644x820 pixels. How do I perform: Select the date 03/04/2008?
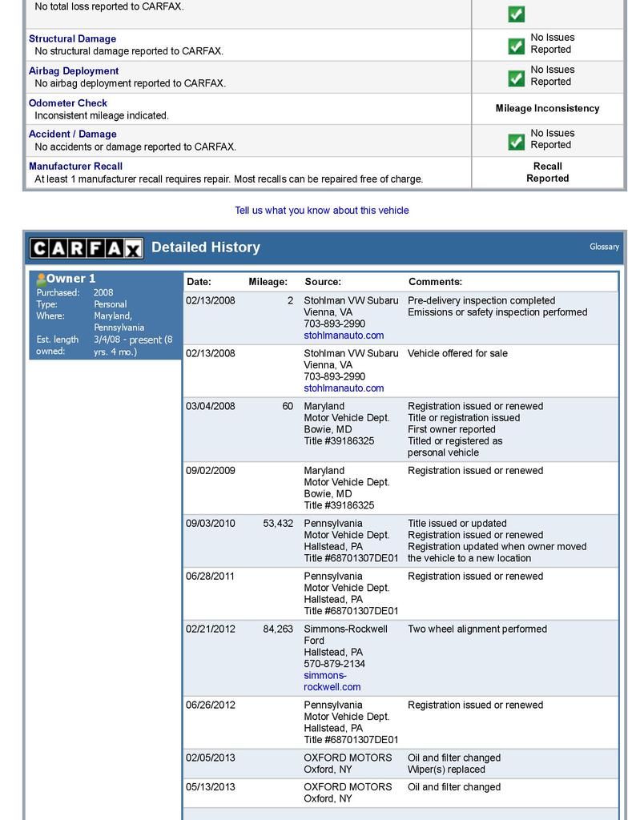pyautogui.click(x=211, y=406)
